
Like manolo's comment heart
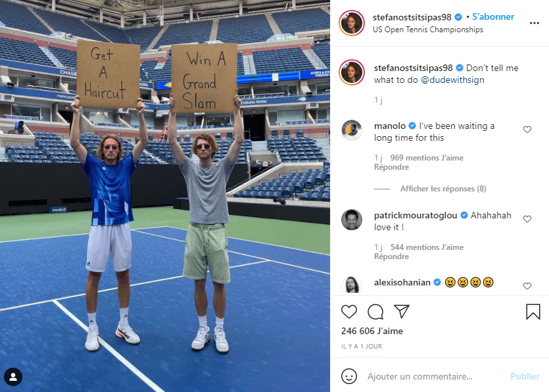click(527, 130)
